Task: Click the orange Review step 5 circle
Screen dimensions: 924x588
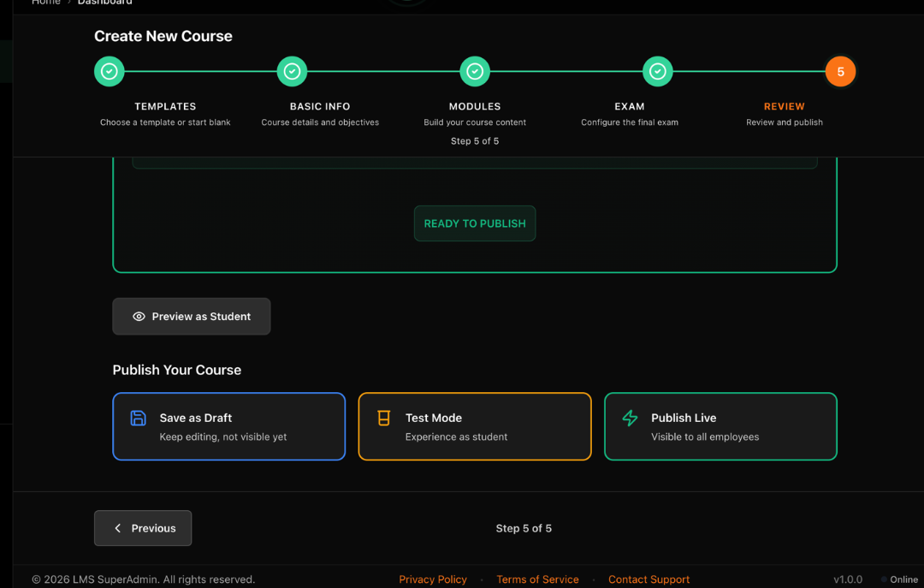Action: (840, 72)
